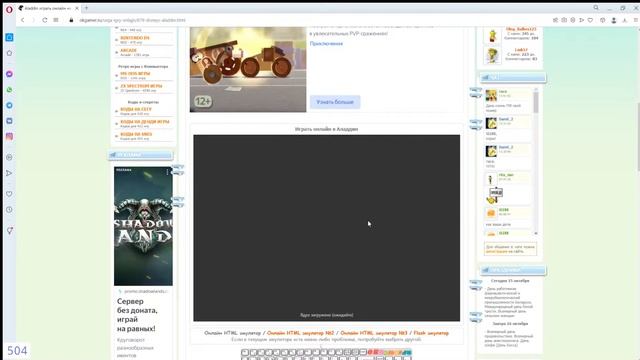Open Bookmarks heart in the sidebar
Viewport: 640px width, 360px height.
[9, 194]
